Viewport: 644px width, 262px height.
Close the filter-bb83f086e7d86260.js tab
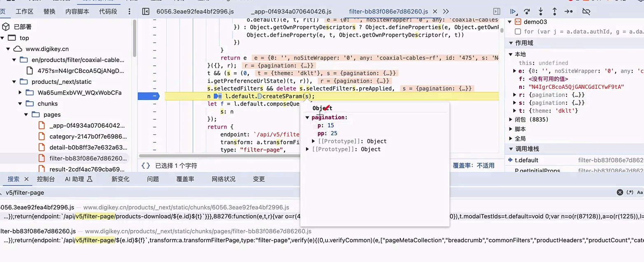[436, 12]
